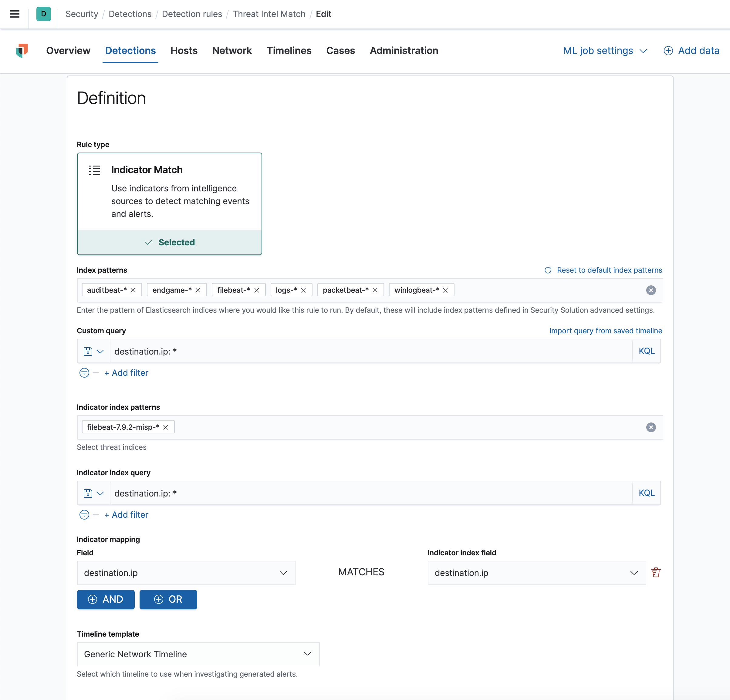Remove the packetbeat-* index pattern
This screenshot has width=730, height=700.
pos(375,290)
